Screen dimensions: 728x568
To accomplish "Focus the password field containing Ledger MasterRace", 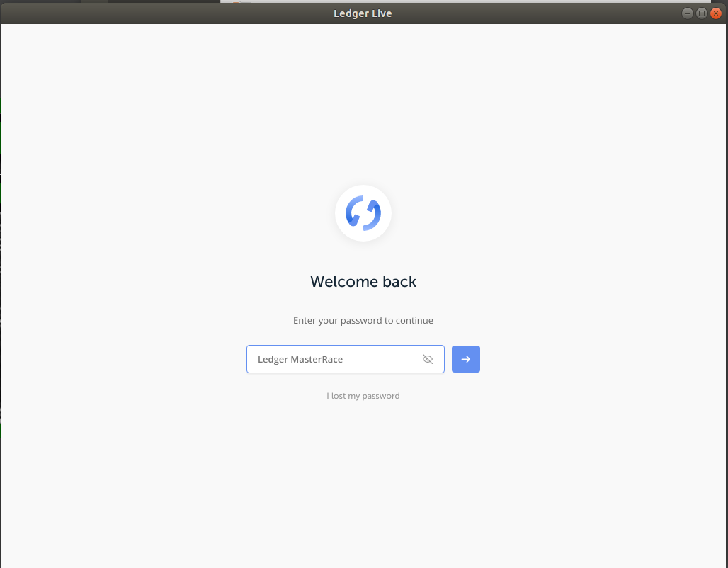I will pyautogui.click(x=346, y=359).
